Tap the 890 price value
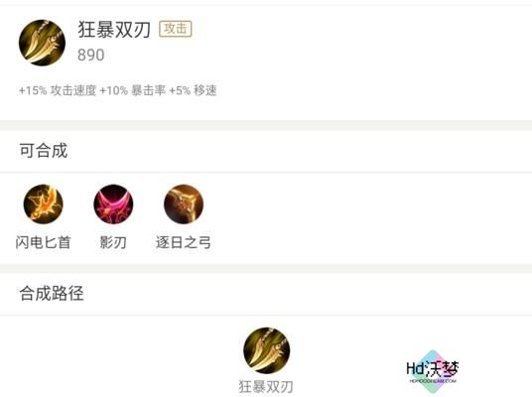The height and width of the screenshot is (397, 532). click(91, 55)
